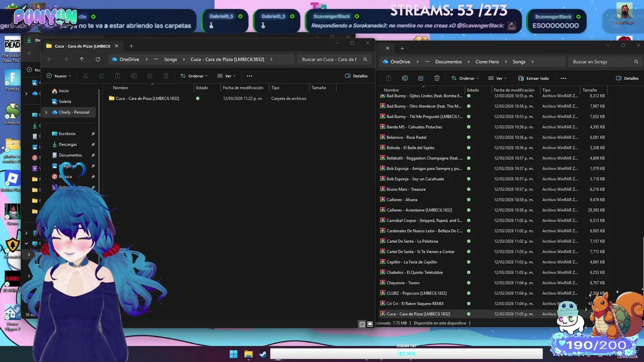The height and width of the screenshot is (362, 644).
Task: Expand the chevron after Songs in the Songs window
Action: 532,62
